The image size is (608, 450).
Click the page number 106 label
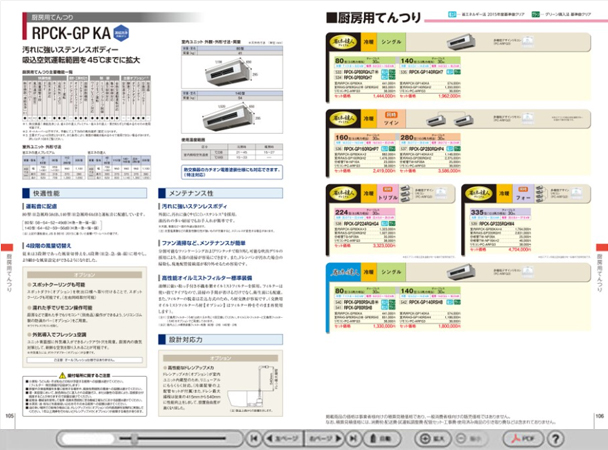[599, 416]
